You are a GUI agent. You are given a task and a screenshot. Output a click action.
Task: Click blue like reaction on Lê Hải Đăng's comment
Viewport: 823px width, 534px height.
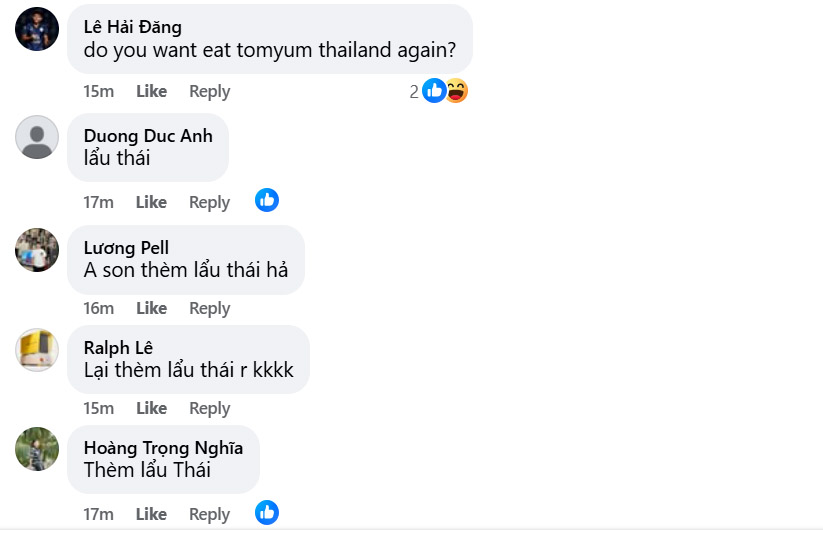(x=434, y=91)
